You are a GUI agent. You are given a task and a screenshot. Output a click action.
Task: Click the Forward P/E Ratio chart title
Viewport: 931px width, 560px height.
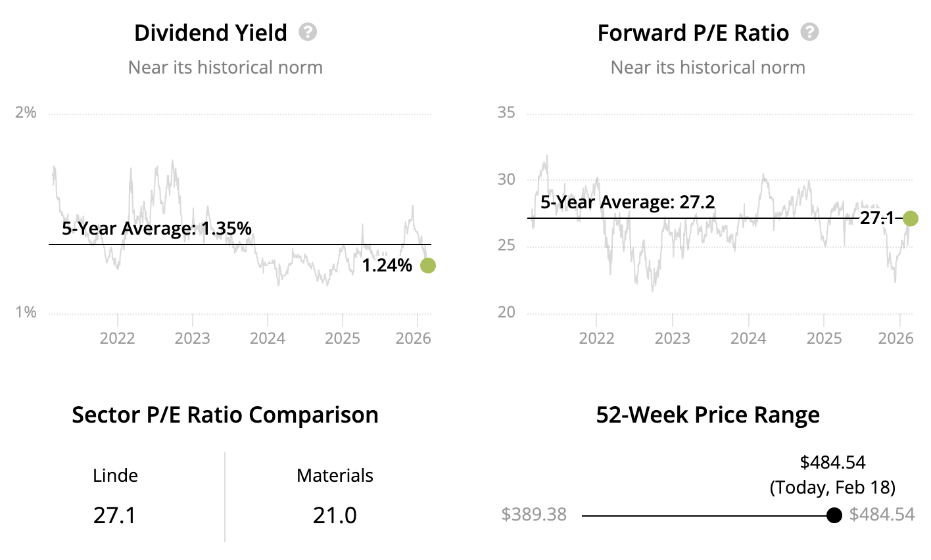tap(693, 33)
